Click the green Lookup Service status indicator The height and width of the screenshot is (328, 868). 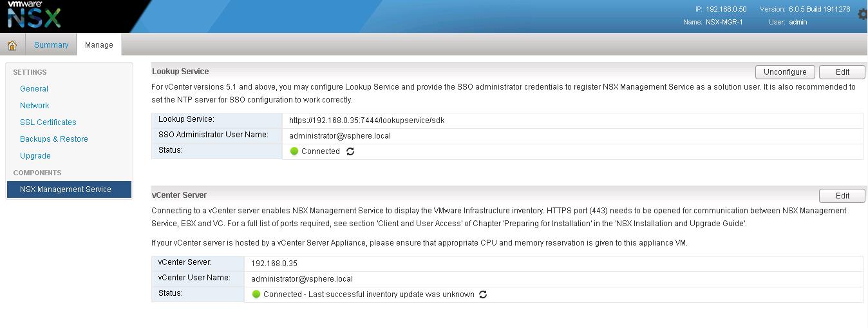click(294, 151)
